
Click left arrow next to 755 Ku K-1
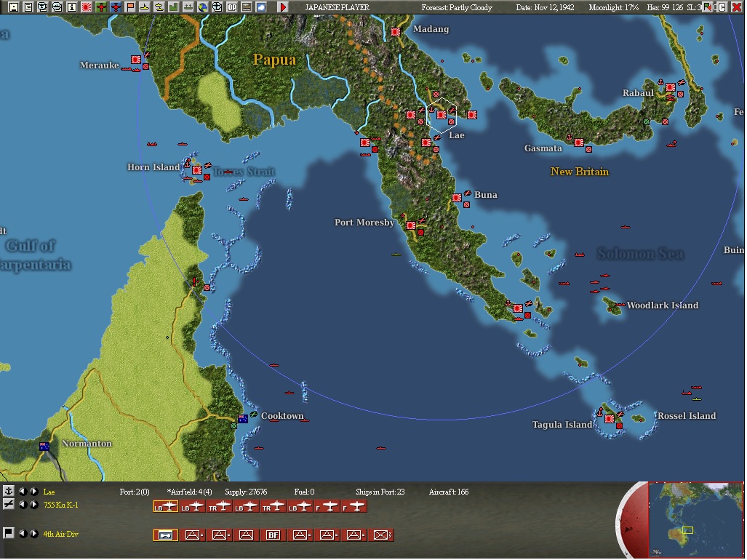pos(23,505)
